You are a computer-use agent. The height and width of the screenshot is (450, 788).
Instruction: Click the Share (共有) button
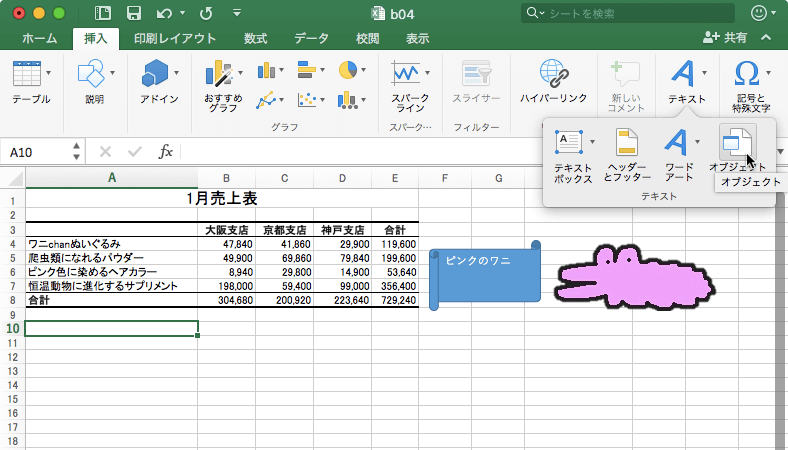pos(725,37)
